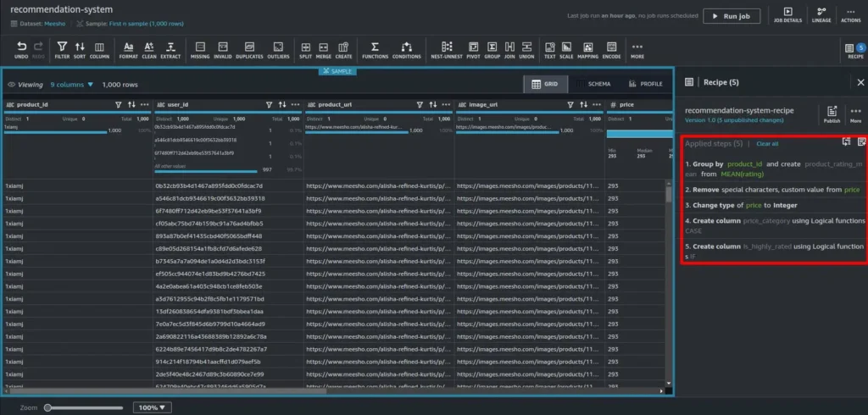The height and width of the screenshot is (415, 868).
Task: Open the Invalid values tool
Action: [x=223, y=50]
